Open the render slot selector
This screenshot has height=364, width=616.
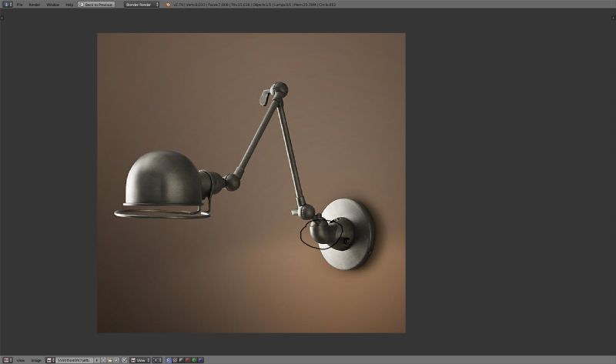tap(157, 360)
